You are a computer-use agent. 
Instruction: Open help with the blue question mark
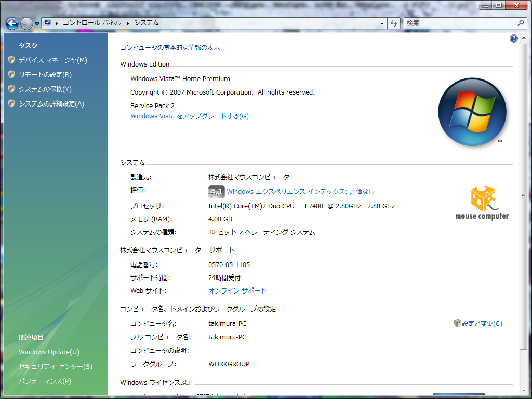point(513,38)
